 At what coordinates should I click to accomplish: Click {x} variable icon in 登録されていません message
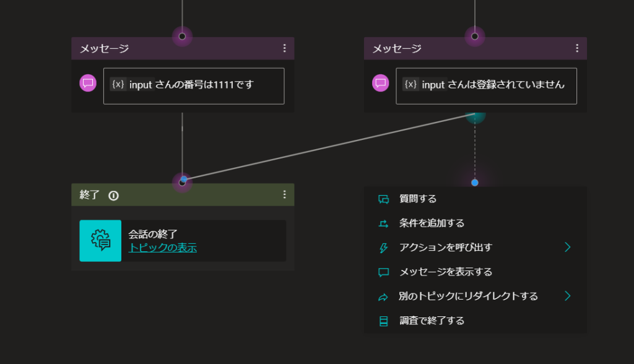pos(411,84)
